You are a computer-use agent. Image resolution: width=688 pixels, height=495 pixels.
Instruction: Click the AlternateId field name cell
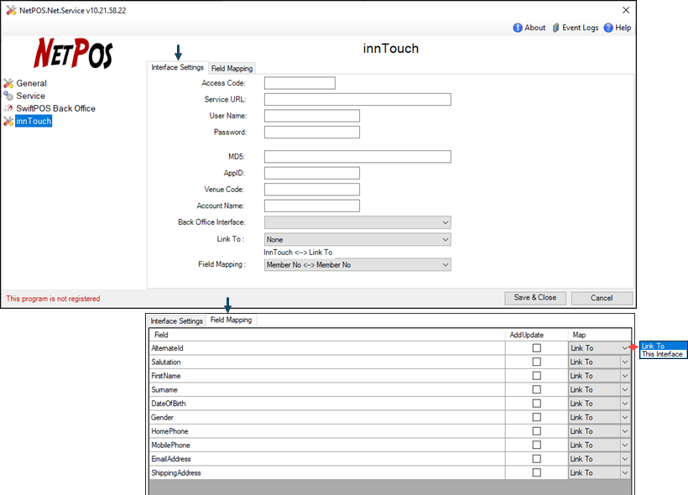(x=327, y=348)
